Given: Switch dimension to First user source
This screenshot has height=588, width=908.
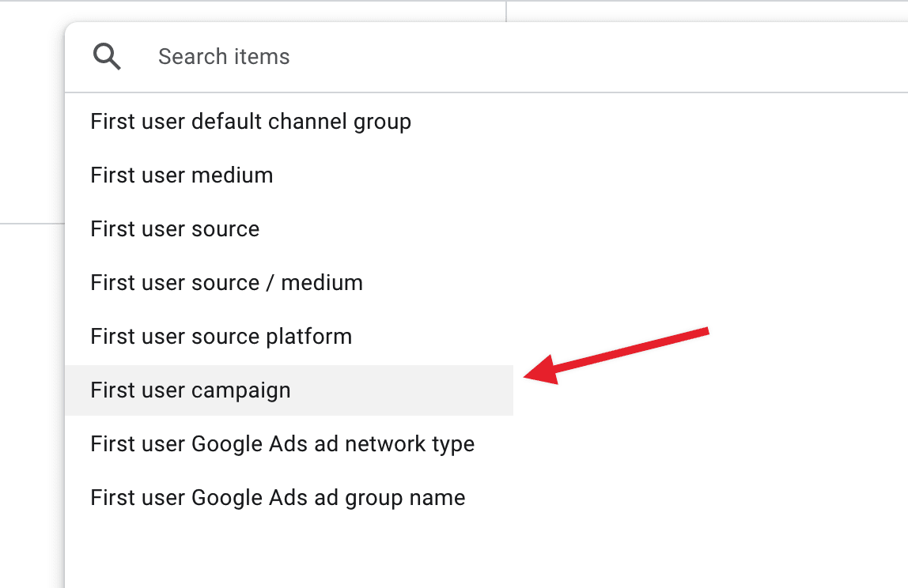Looking at the screenshot, I should (x=175, y=229).
